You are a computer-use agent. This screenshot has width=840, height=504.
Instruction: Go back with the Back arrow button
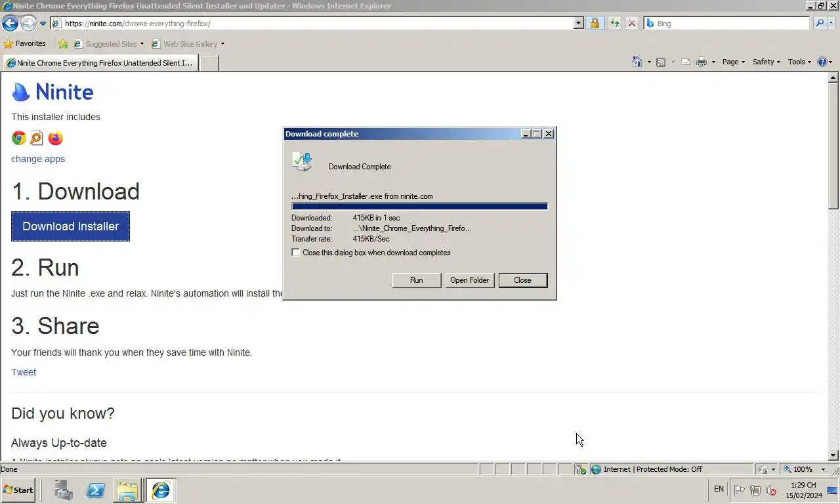(10, 24)
